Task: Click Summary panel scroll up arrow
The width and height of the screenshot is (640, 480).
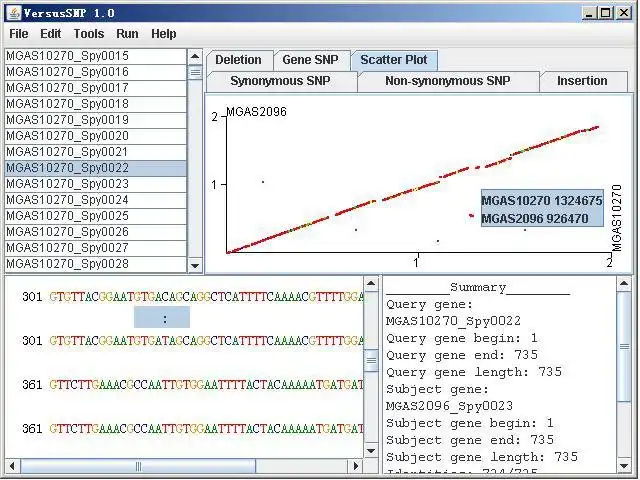Action: [x=624, y=283]
